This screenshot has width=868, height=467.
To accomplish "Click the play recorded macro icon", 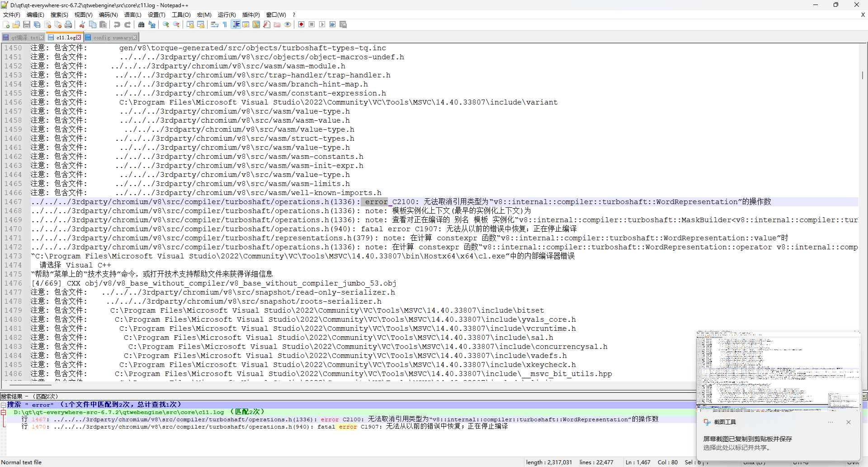I will (322, 24).
